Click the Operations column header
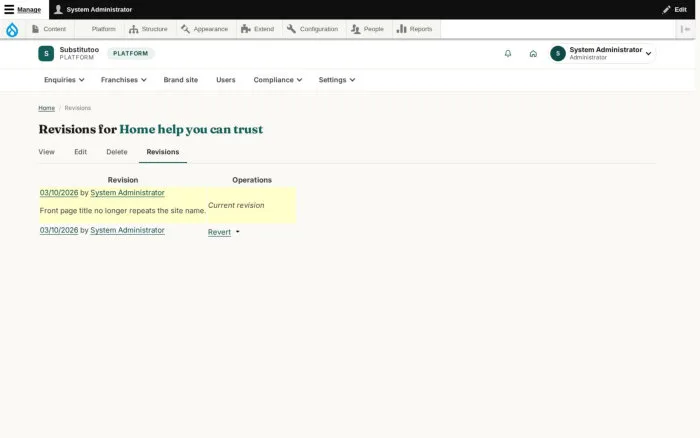The image size is (700, 438). tap(252, 180)
